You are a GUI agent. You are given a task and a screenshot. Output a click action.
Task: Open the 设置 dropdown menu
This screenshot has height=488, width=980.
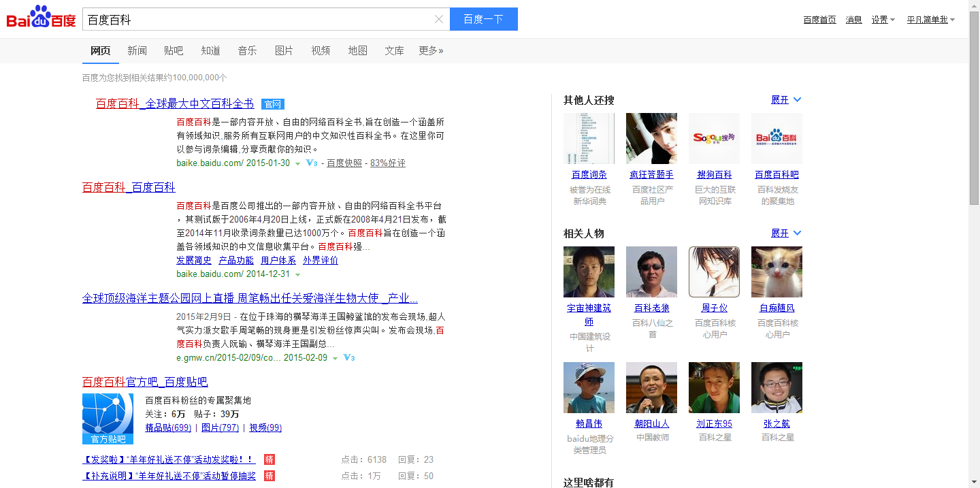[x=883, y=20]
